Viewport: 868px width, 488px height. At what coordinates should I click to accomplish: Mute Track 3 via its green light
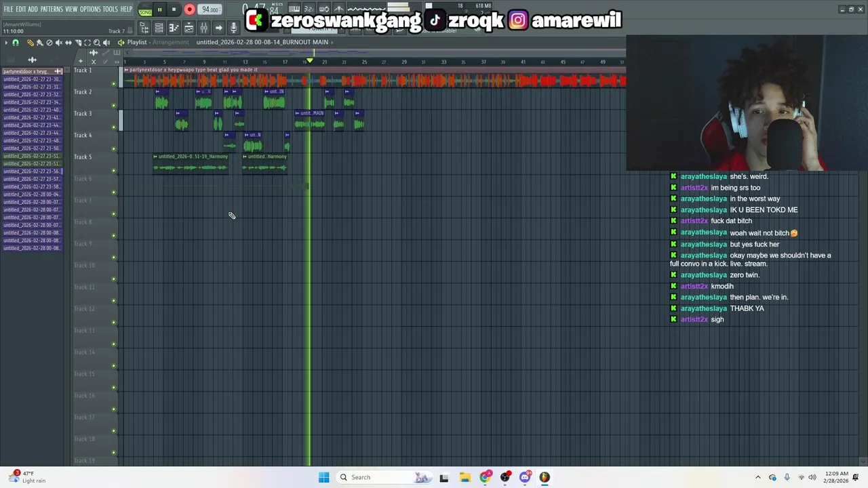click(x=114, y=127)
